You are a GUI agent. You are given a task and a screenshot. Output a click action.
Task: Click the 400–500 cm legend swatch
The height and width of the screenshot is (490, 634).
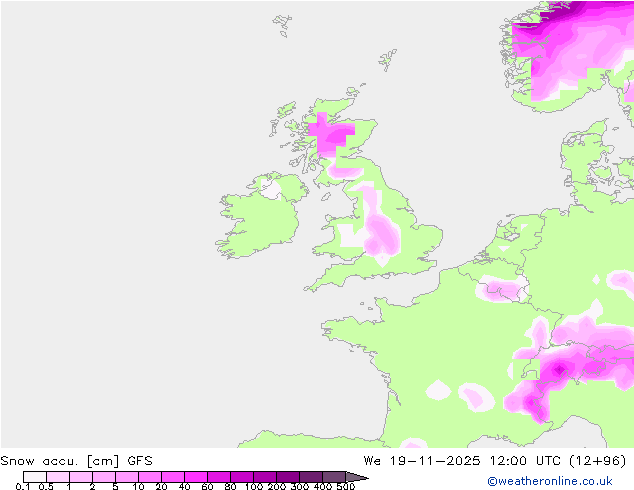(334, 477)
